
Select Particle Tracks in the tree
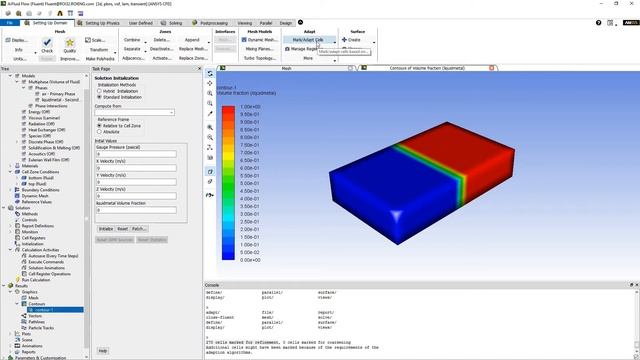coord(41,328)
